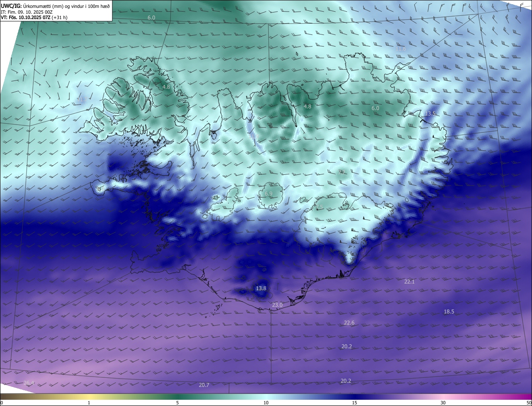Click the colorbar tick label 50
Screen dimensions: 532x406
click(x=529, y=403)
